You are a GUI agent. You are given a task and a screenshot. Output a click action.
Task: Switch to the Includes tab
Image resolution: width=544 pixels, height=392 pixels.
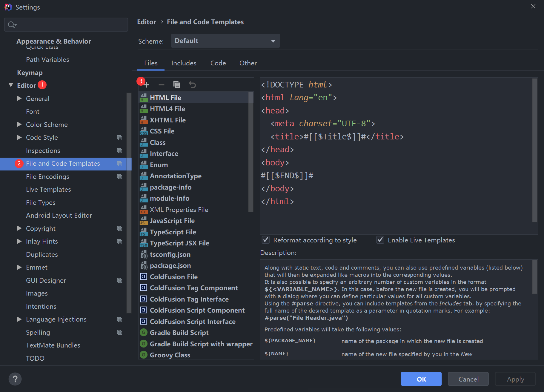pos(184,63)
